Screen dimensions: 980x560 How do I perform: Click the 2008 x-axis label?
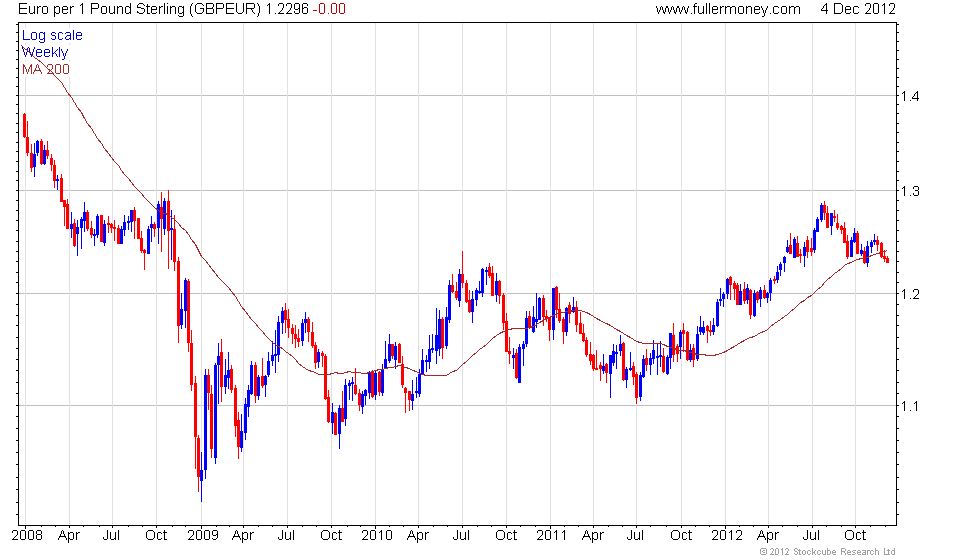coord(27,536)
